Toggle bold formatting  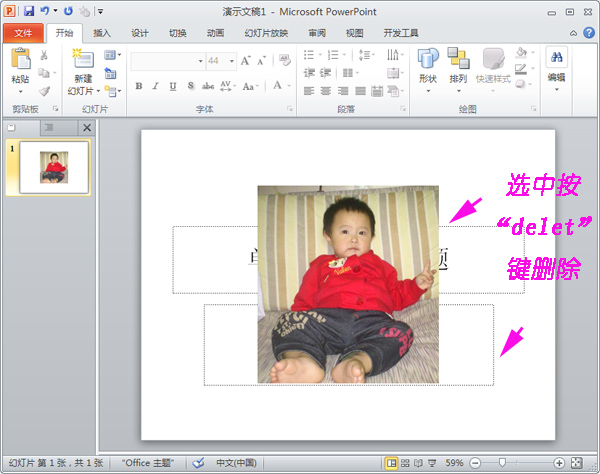click(139, 86)
